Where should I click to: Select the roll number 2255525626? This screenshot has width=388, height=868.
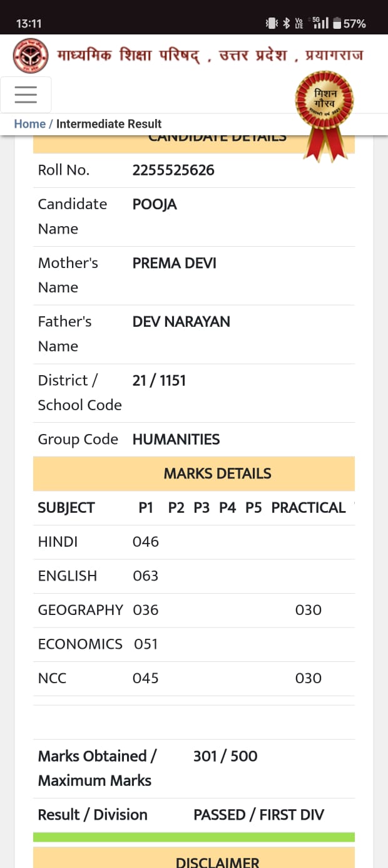[173, 170]
